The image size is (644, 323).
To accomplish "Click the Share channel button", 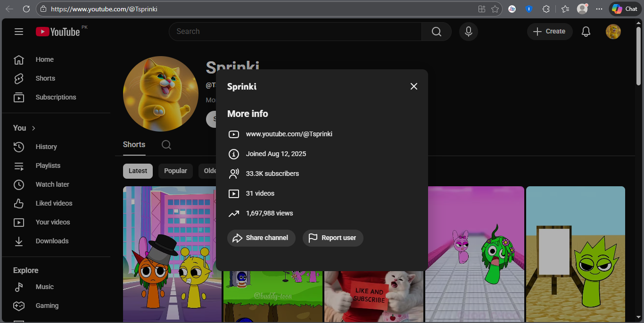I will [261, 238].
